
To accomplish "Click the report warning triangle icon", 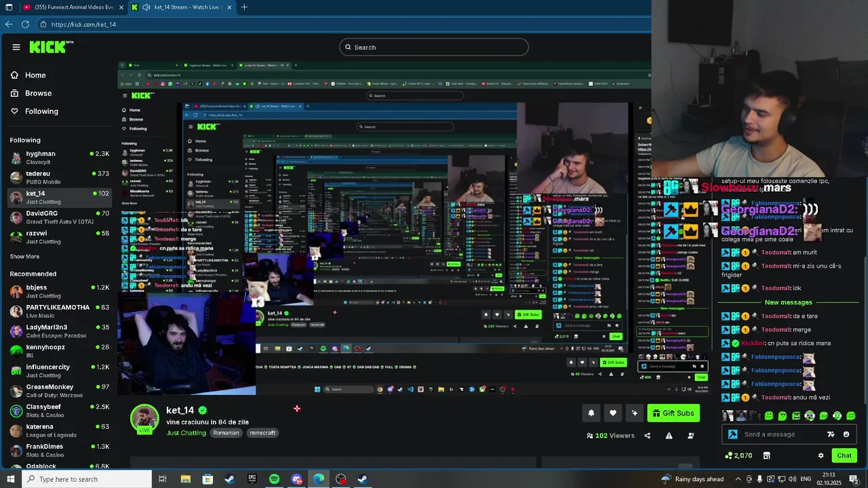I will coord(669,436).
